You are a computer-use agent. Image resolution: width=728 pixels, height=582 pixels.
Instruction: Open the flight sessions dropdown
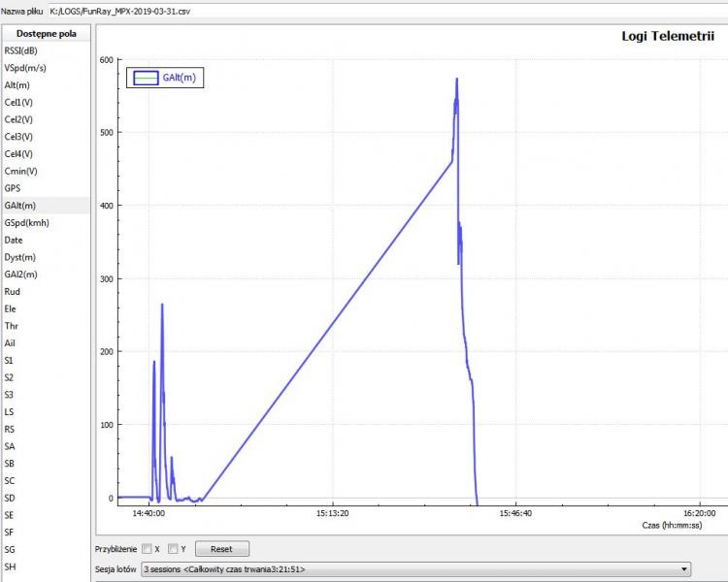coord(416,569)
